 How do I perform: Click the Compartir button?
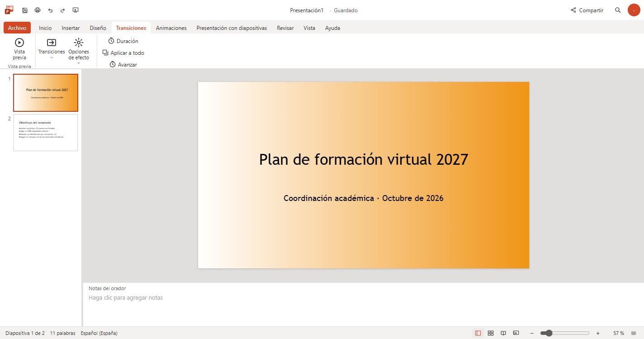point(587,10)
